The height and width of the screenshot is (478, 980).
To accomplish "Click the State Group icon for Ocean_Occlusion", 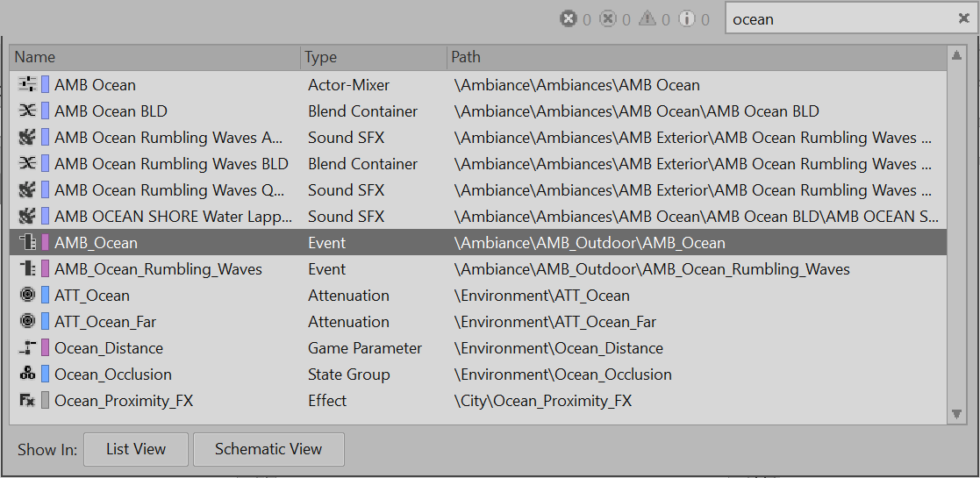I will pos(27,375).
